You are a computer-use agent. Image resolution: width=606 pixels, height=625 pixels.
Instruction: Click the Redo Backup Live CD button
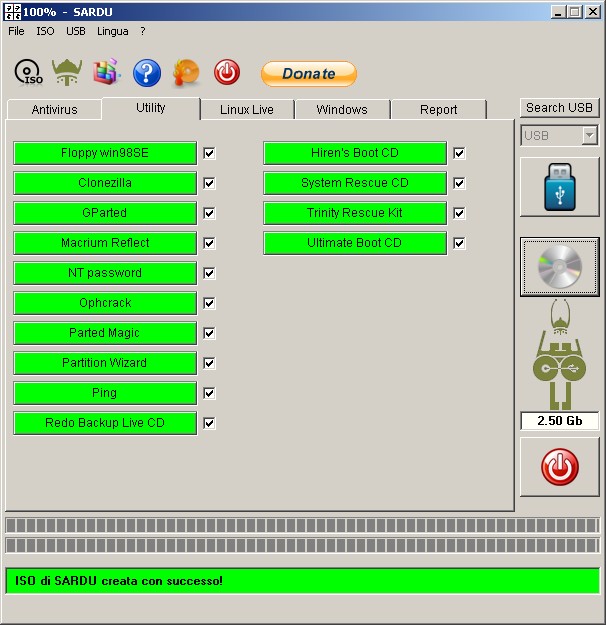pos(105,423)
